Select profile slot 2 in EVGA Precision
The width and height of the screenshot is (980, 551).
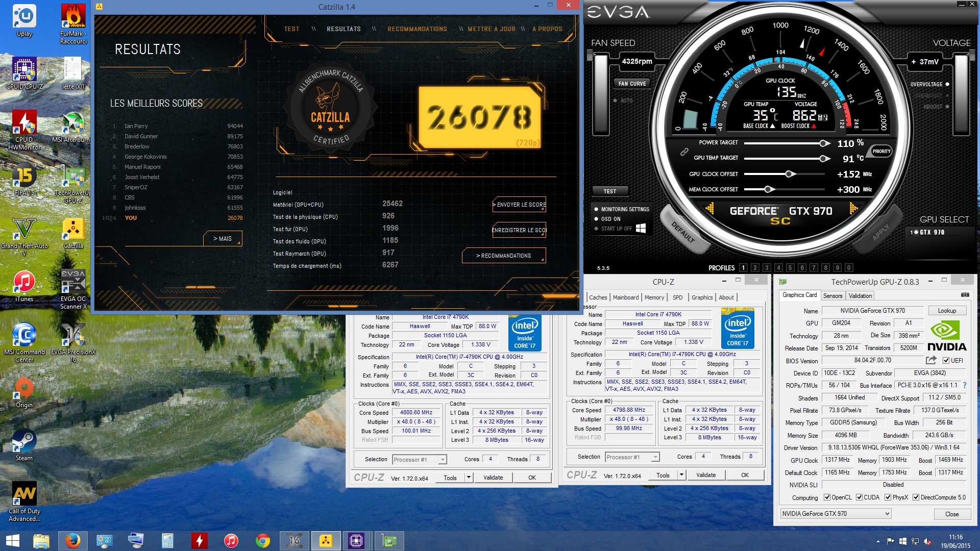[755, 268]
